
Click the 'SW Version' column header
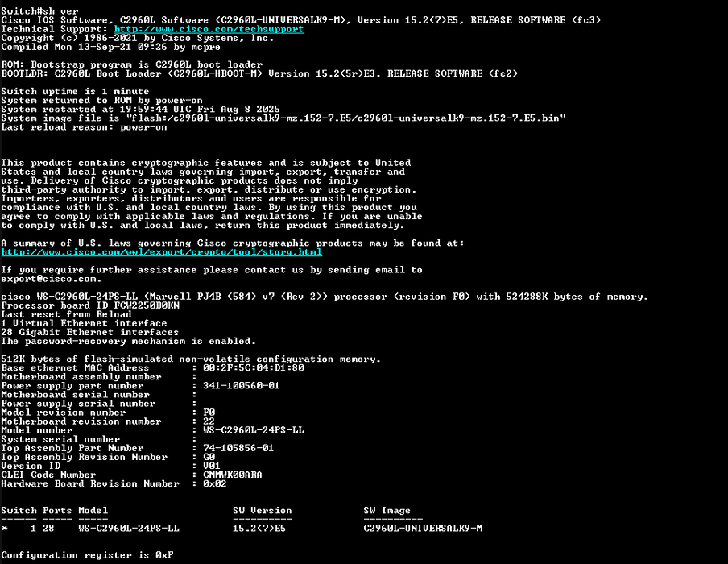click(x=263, y=511)
